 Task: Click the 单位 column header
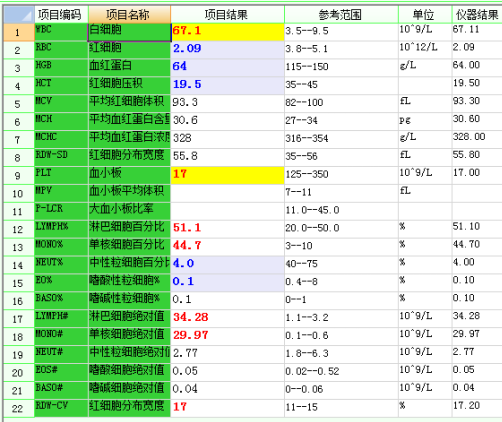tap(425, 15)
